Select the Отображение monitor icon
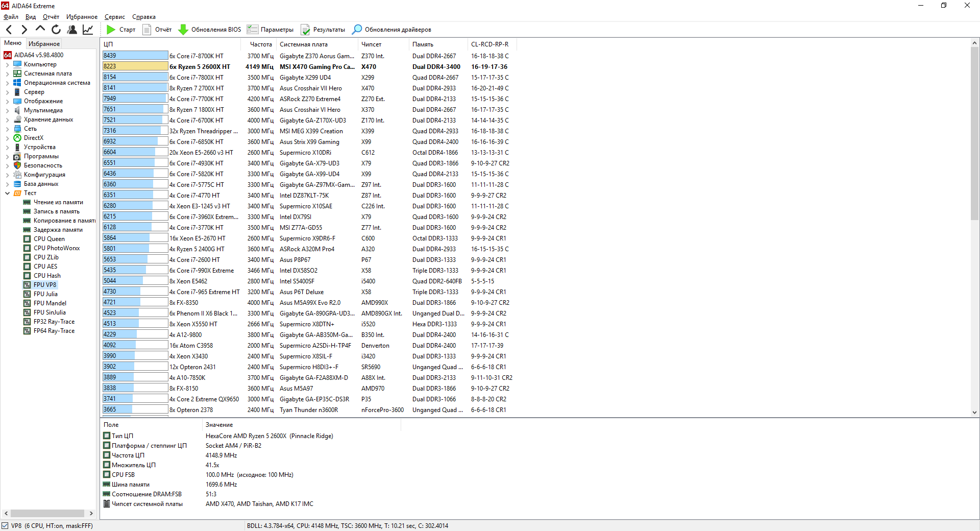The height and width of the screenshot is (531, 980). 17,101
